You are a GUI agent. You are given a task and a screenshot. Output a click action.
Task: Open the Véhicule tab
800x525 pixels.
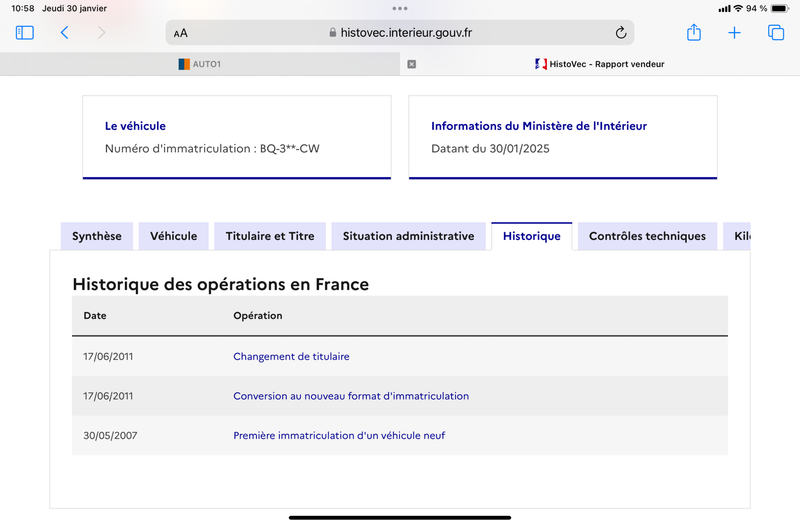173,236
